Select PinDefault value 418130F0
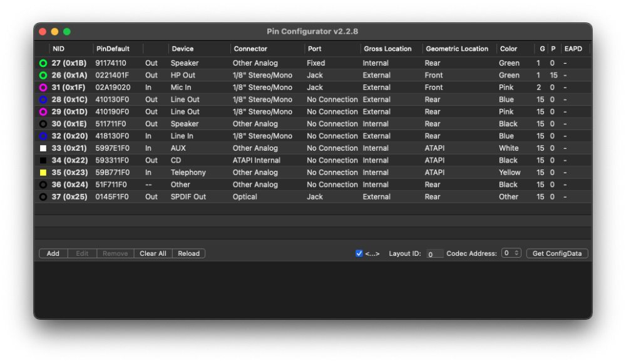The width and height of the screenshot is (626, 364). click(112, 136)
